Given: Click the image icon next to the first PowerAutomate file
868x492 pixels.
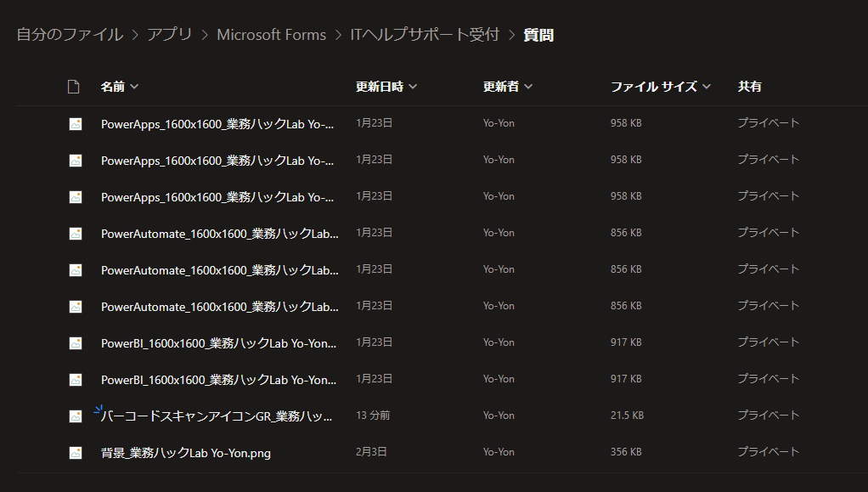Looking at the screenshot, I should [75, 232].
